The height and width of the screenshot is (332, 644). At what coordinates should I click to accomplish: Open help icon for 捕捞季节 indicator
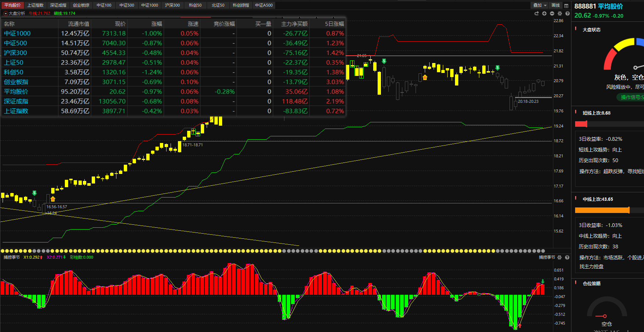click(x=567, y=257)
